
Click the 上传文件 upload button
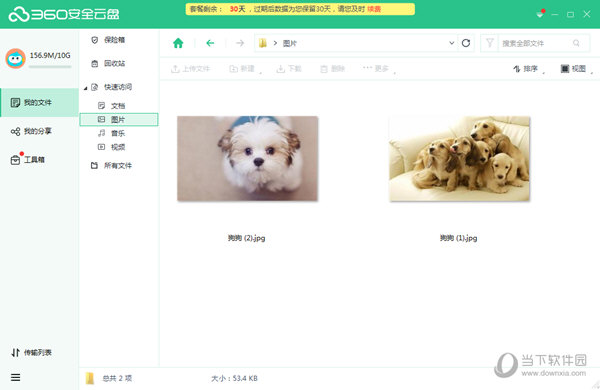click(190, 69)
